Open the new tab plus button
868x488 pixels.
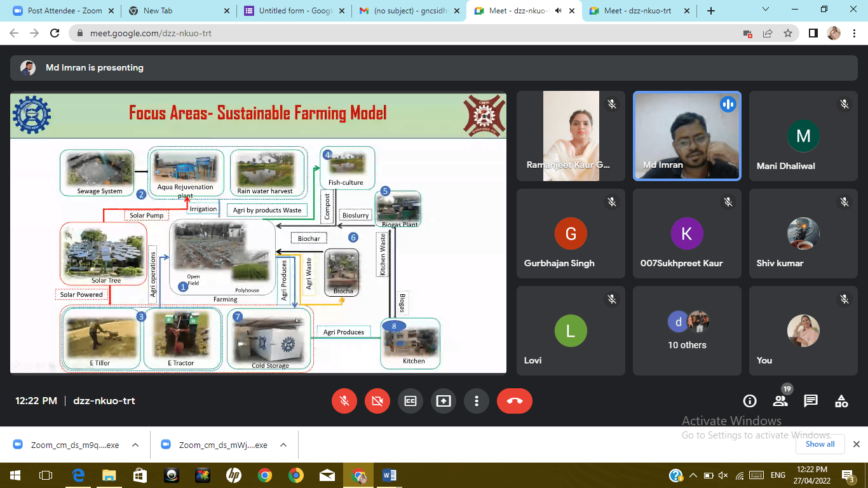coord(711,11)
